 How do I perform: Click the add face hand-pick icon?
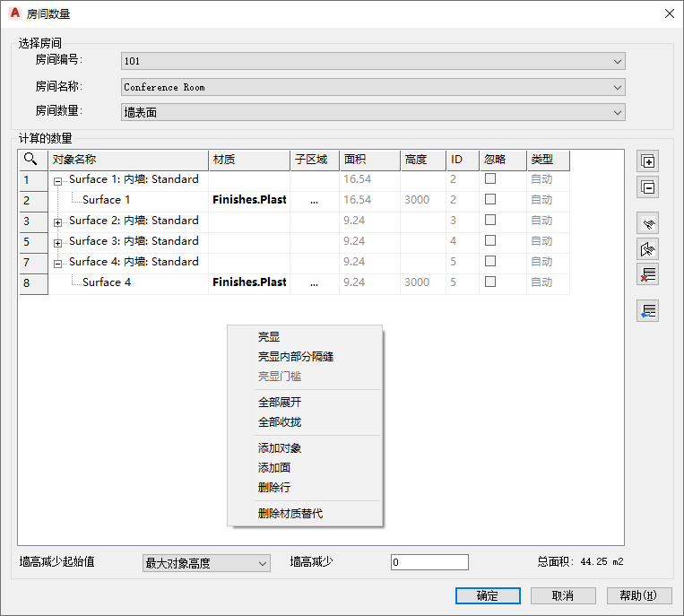pos(647,249)
